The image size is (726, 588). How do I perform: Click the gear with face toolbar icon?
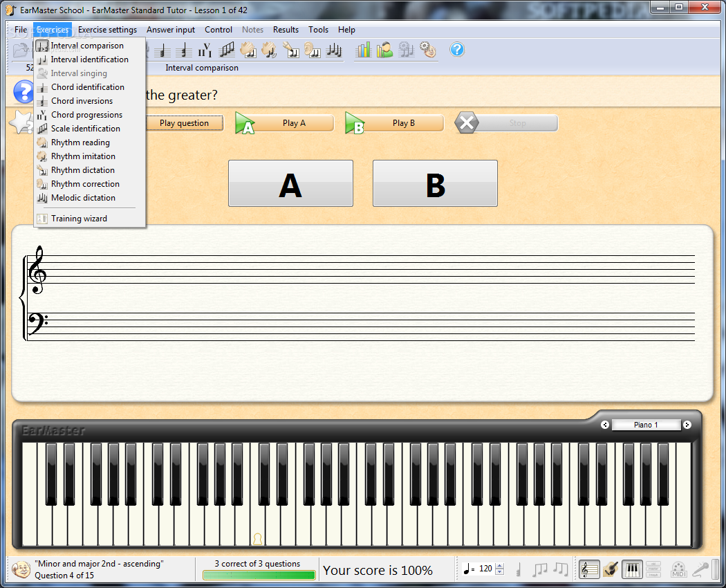tap(428, 50)
